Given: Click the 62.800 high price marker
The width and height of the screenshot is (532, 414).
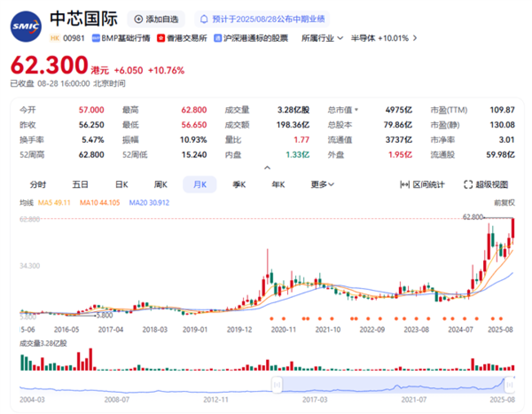Looking at the screenshot, I should click(473, 217).
